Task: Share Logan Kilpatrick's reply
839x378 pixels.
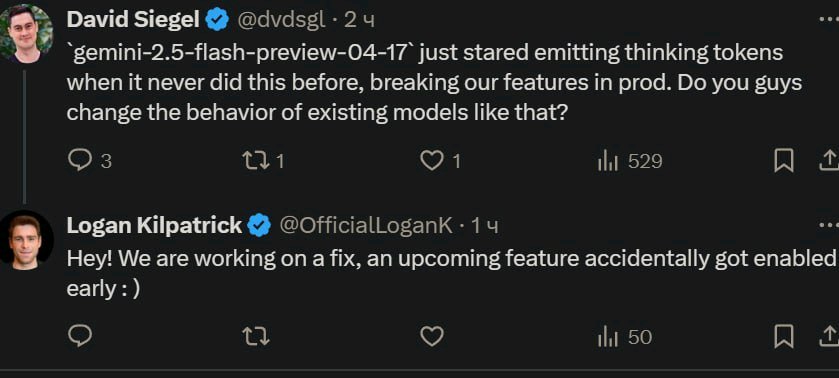Action: click(x=829, y=337)
